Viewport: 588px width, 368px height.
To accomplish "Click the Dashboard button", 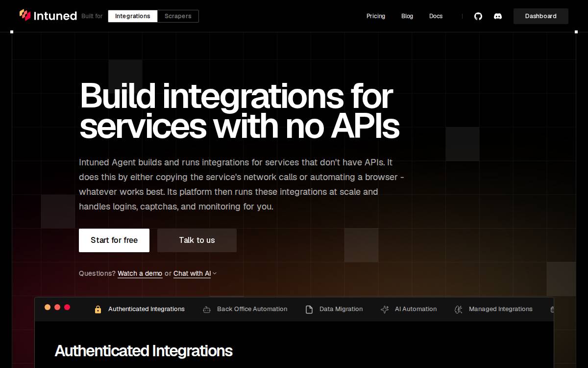I will (541, 16).
